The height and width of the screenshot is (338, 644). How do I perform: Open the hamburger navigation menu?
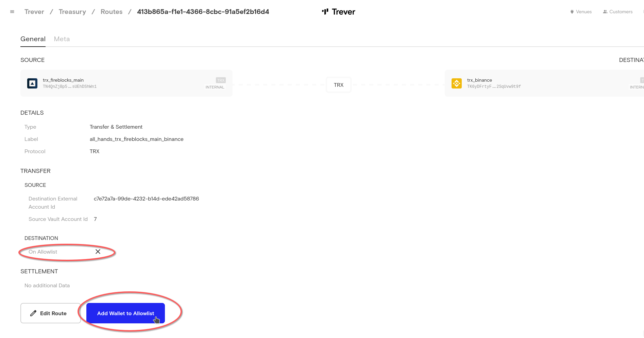[12, 12]
